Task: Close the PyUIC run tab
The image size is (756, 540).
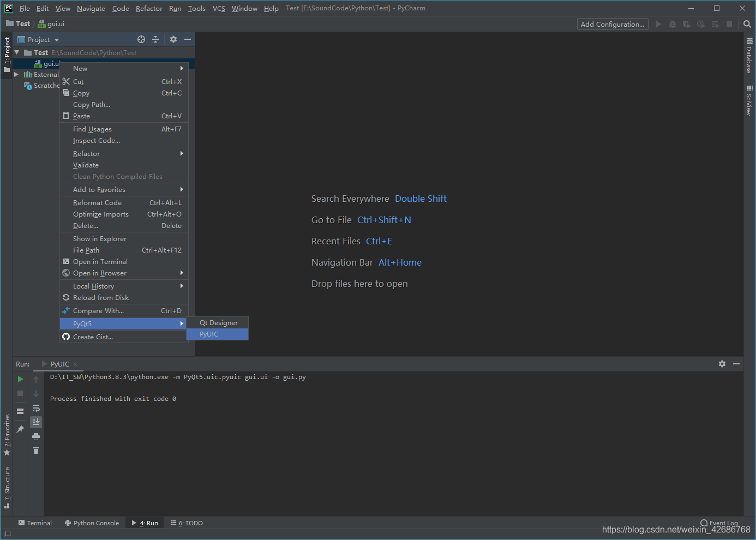Action: coord(75,364)
